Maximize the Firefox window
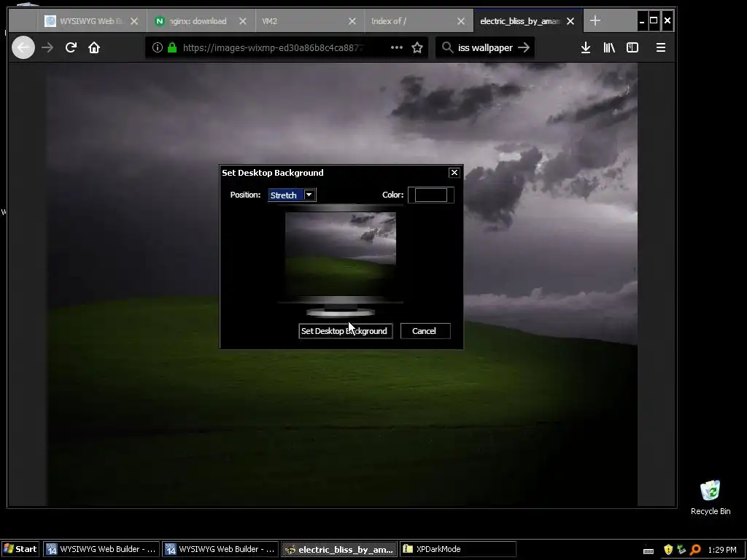The image size is (747, 560). (654, 20)
